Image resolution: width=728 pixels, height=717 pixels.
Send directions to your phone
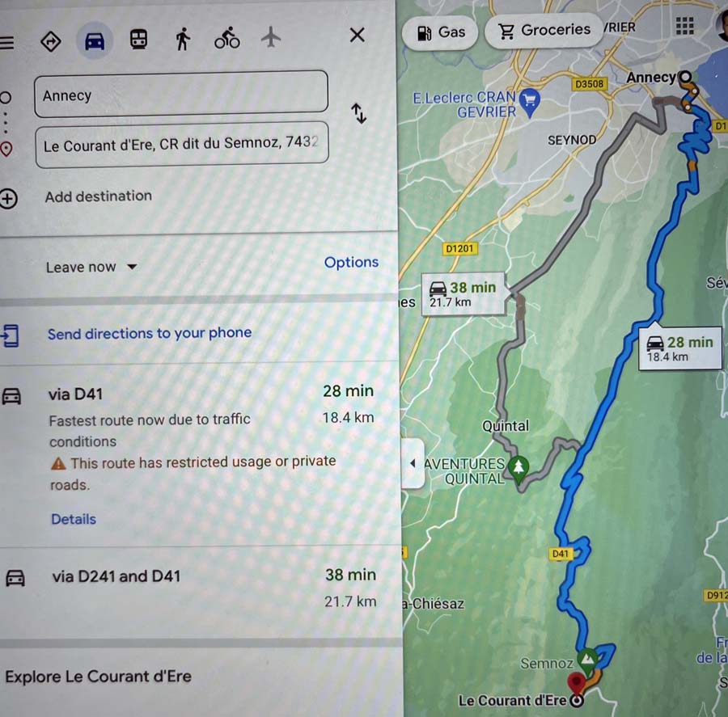pyautogui.click(x=150, y=333)
